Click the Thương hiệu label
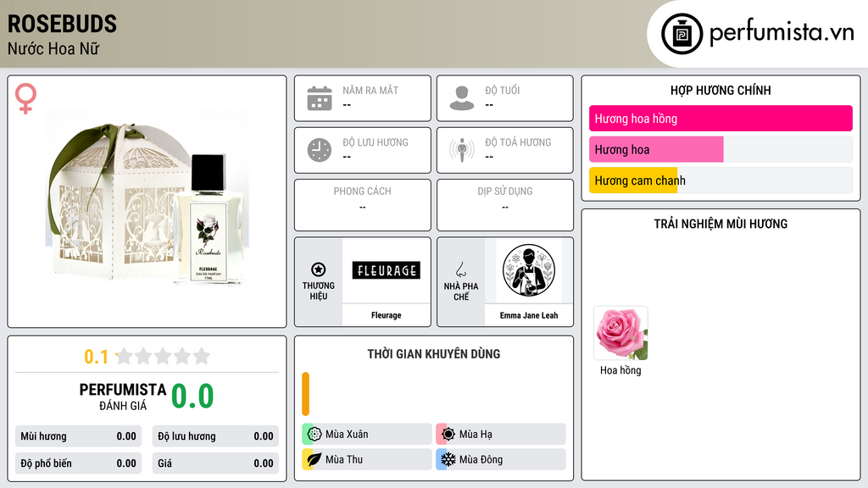This screenshot has width=868, height=488. (319, 291)
